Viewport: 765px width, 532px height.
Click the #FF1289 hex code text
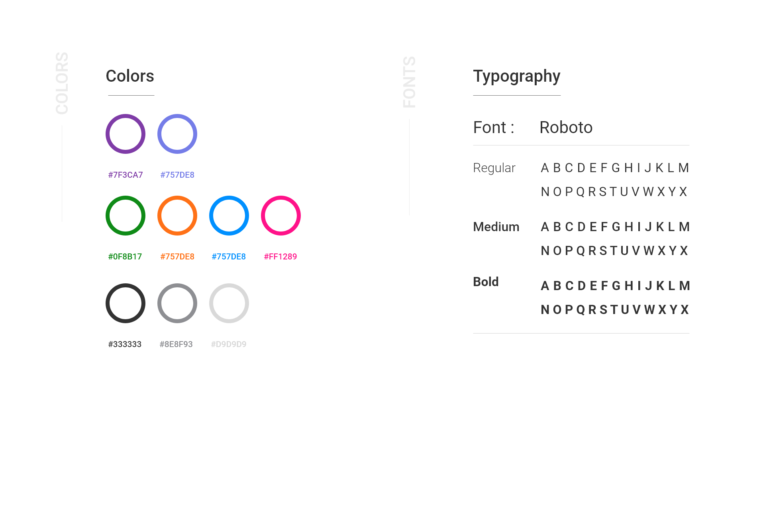point(280,257)
